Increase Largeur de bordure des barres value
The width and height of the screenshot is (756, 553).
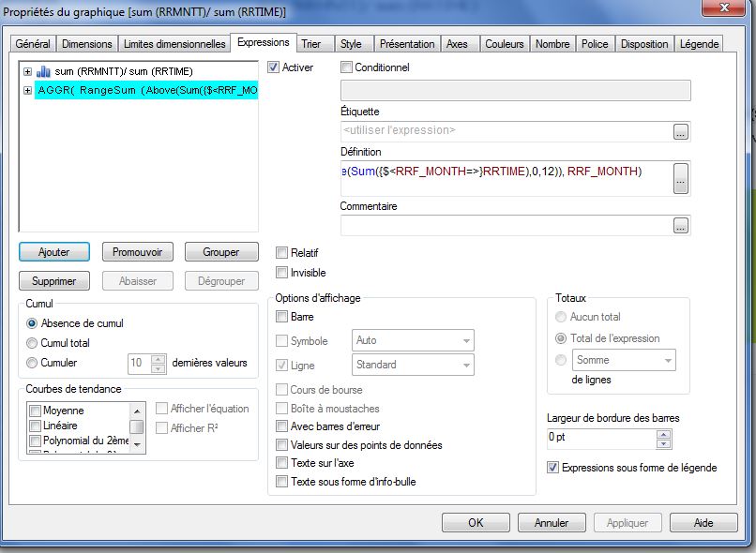click(664, 434)
